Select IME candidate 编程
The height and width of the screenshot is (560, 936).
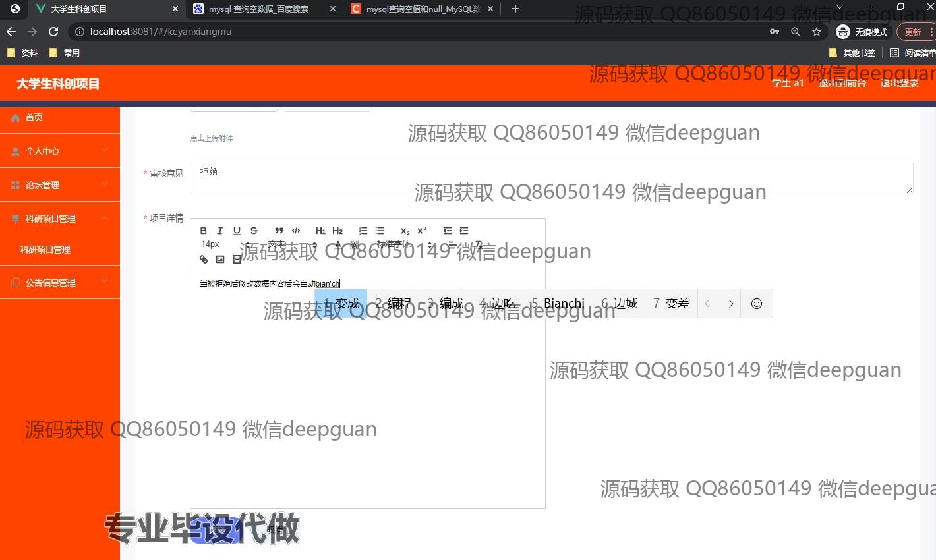[x=394, y=303]
